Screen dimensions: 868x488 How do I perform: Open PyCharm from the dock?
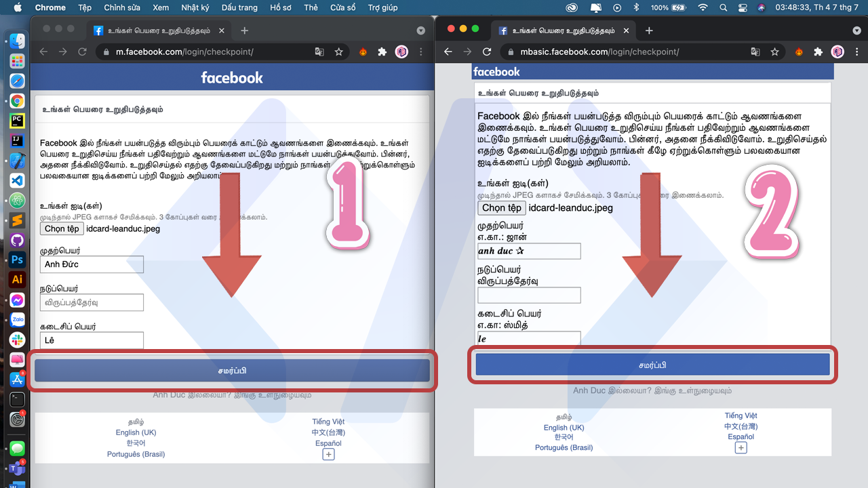[x=18, y=121]
